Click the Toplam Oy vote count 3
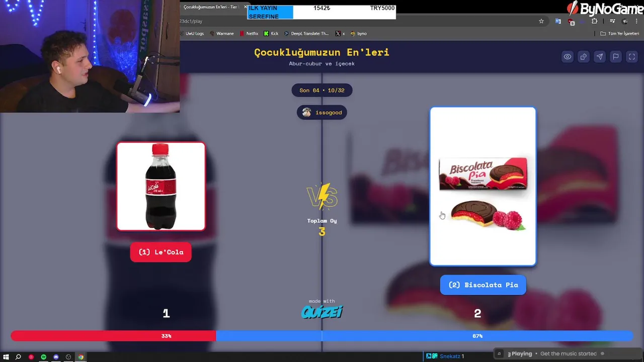Screen dimensions: 644x362 (x=322, y=232)
